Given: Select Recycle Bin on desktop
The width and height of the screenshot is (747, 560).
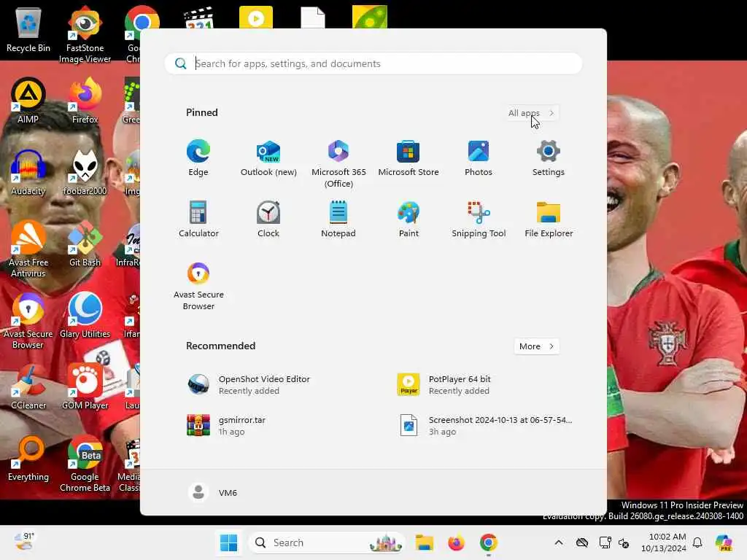Looking at the screenshot, I should pos(28,29).
